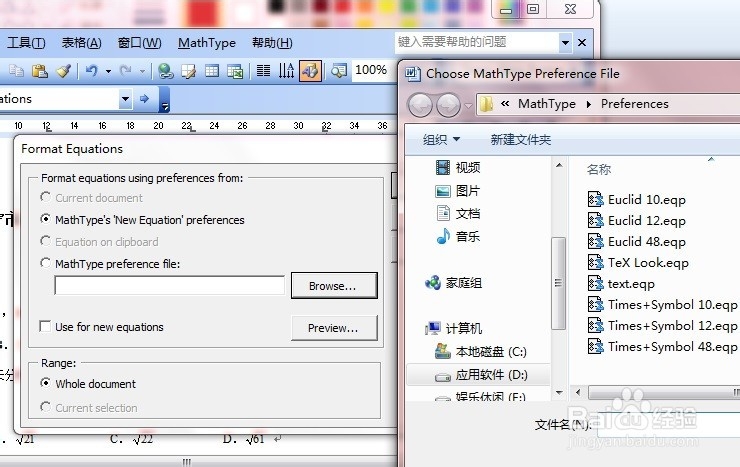Click the 键入需要帮助的问题 input box
740x467 pixels.
click(477, 42)
